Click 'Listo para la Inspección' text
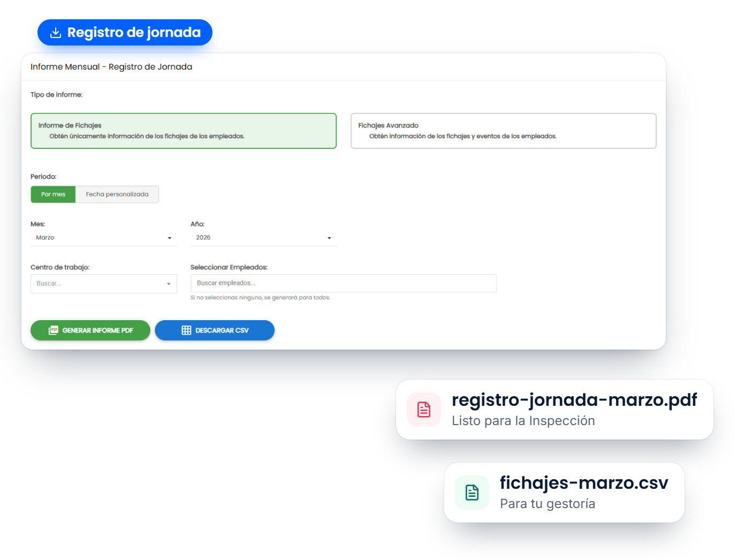Screen dimensions: 737x560 (x=523, y=421)
